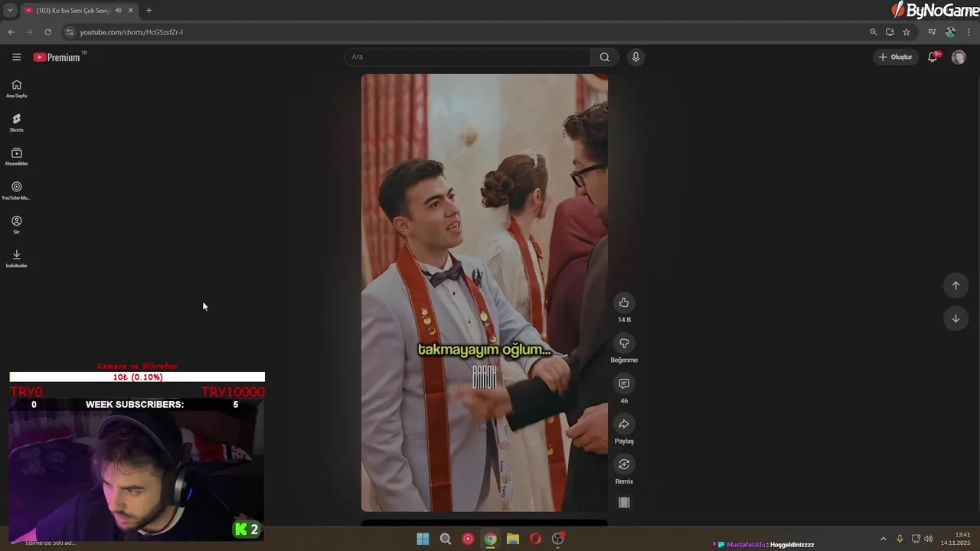Expand the system tray hidden icons
Viewport: 980px width, 551px height.
click(883, 539)
